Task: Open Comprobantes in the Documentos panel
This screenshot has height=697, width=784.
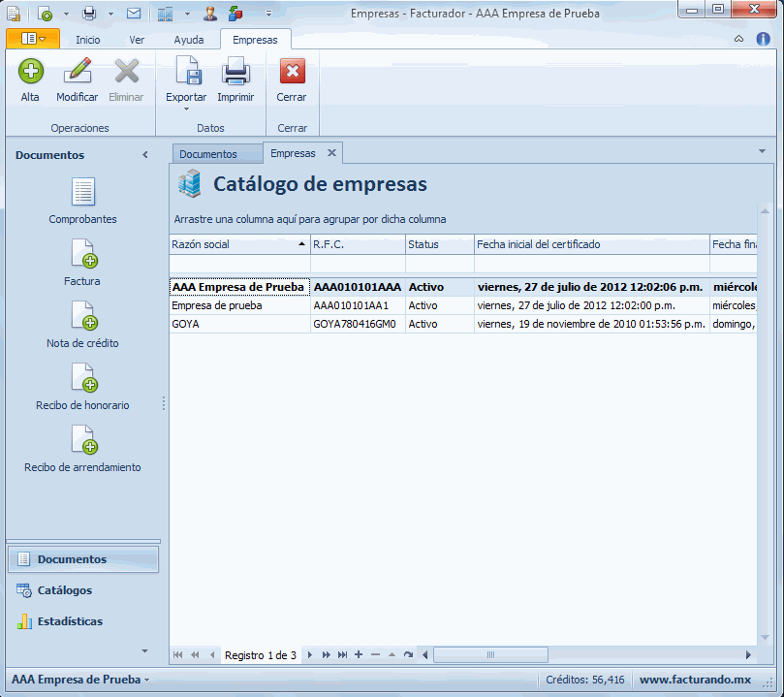Action: point(83,192)
